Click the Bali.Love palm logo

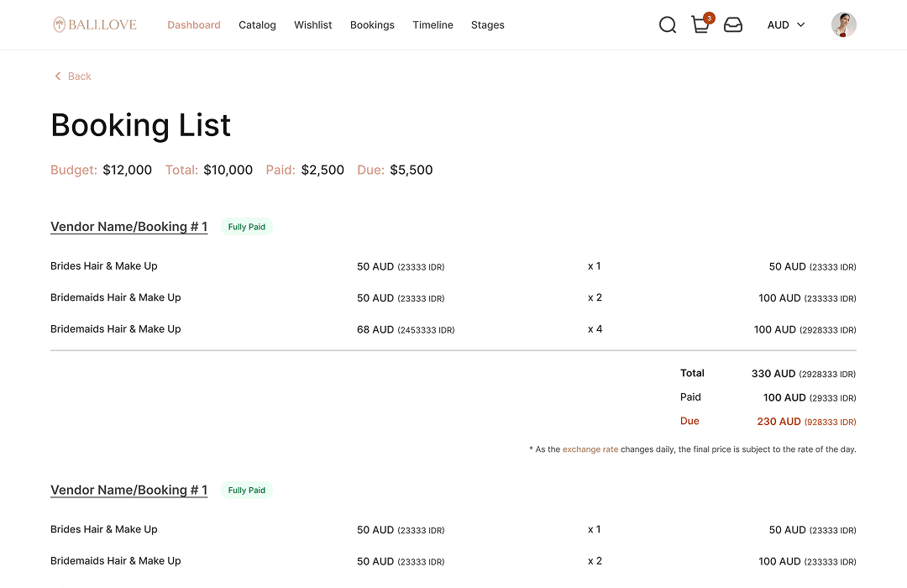point(59,25)
